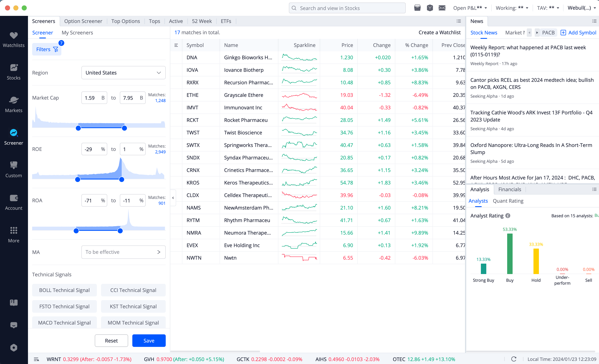Refresh using the status bar reload icon
This screenshot has width=599, height=364.
[x=514, y=359]
